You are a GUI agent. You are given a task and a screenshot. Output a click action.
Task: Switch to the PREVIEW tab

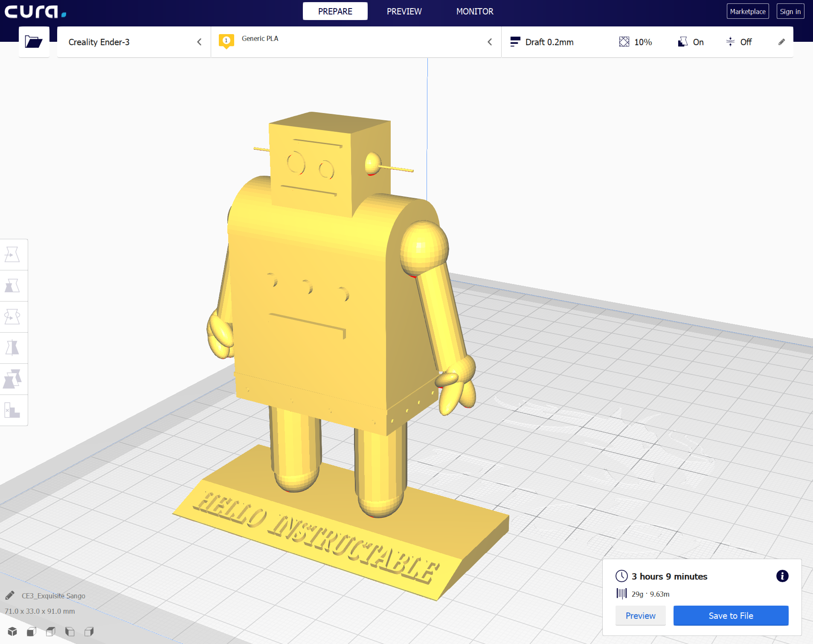(404, 11)
